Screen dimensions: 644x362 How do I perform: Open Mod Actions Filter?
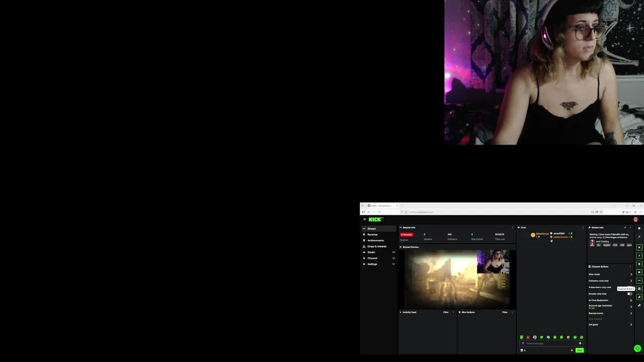coord(505,312)
